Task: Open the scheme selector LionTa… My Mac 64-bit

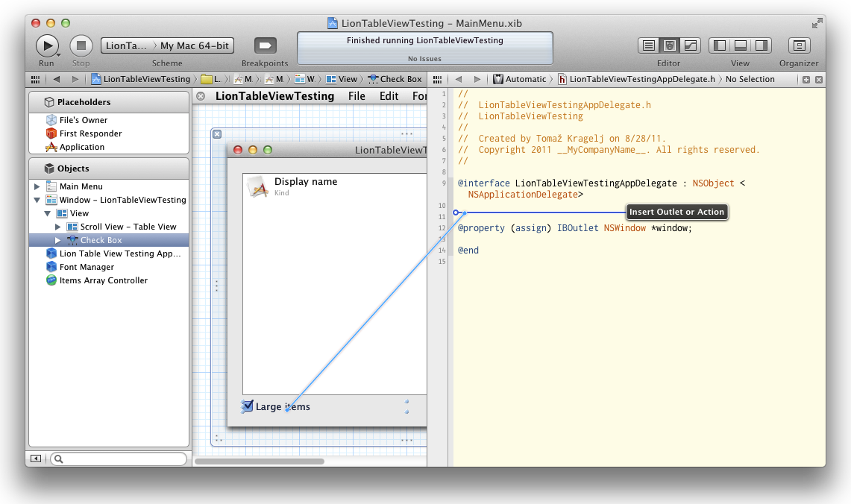Action: tap(167, 45)
